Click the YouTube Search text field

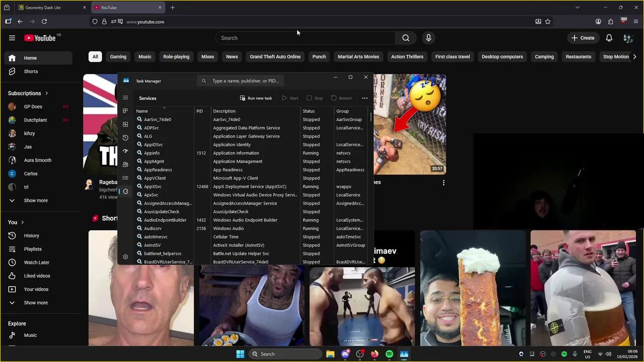click(x=305, y=38)
